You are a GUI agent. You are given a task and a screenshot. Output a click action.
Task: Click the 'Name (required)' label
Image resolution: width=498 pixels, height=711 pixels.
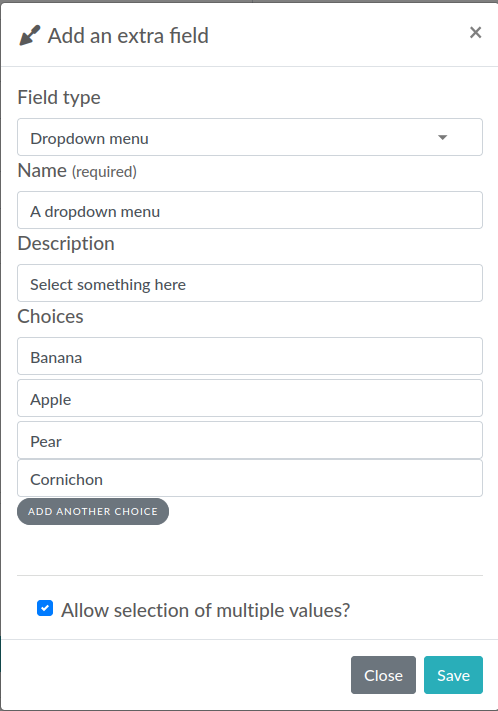click(77, 171)
